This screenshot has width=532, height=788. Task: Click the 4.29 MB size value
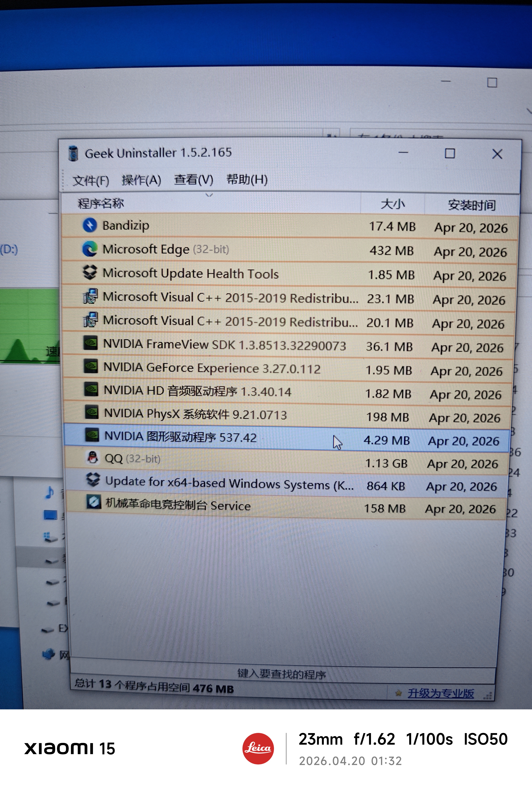(387, 440)
